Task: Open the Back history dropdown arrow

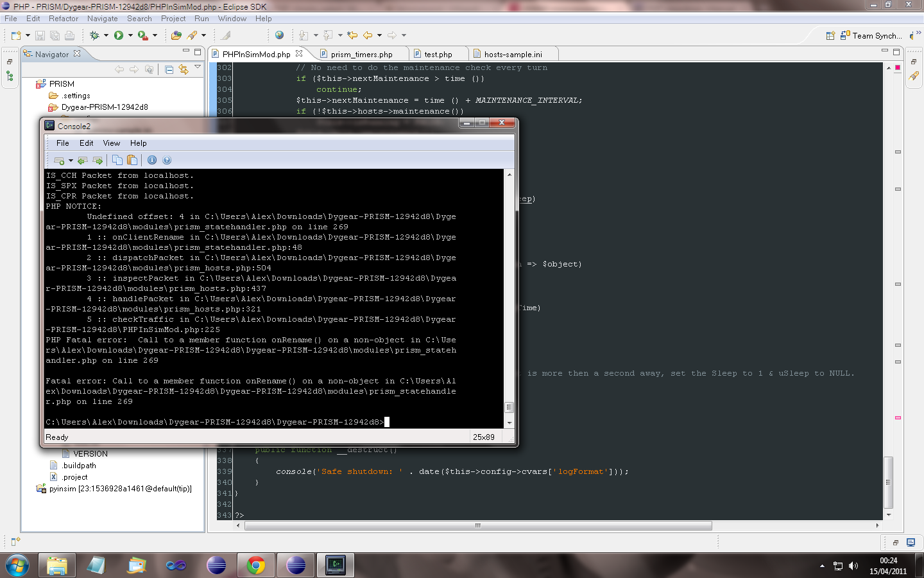Action: click(379, 35)
